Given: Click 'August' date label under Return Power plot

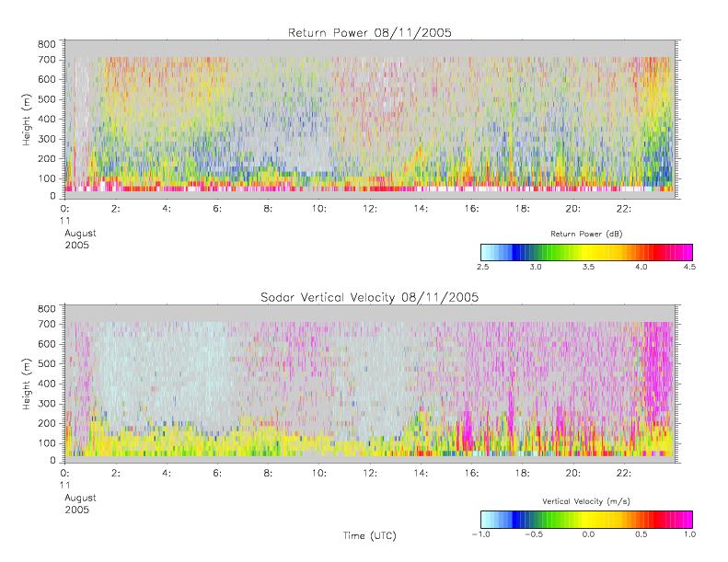Looking at the screenshot, I should pyautogui.click(x=80, y=234).
